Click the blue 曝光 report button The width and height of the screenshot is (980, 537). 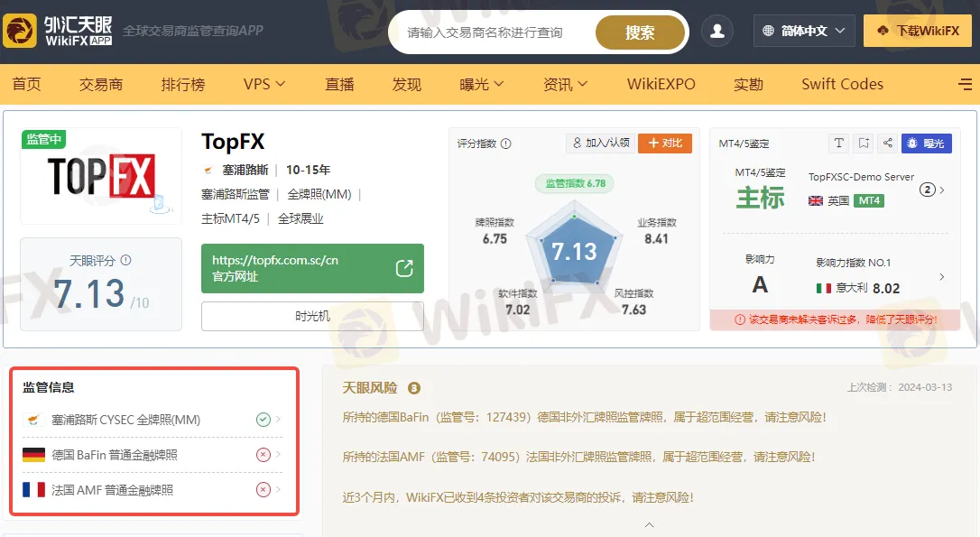coord(927,144)
